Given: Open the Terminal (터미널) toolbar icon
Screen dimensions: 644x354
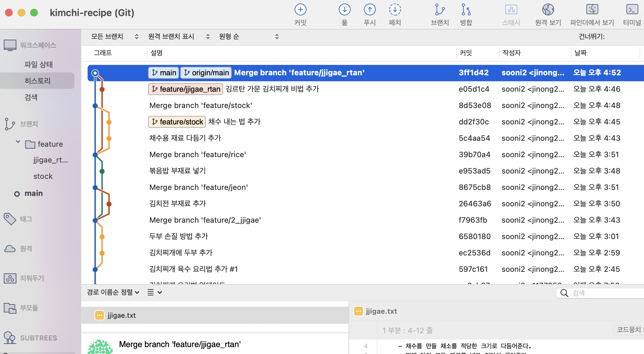Looking at the screenshot, I should click(x=632, y=10).
